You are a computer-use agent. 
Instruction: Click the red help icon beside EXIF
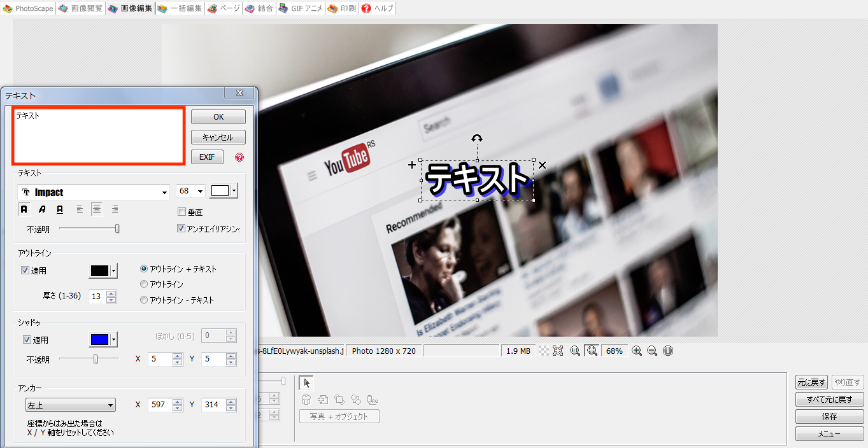[x=239, y=158]
